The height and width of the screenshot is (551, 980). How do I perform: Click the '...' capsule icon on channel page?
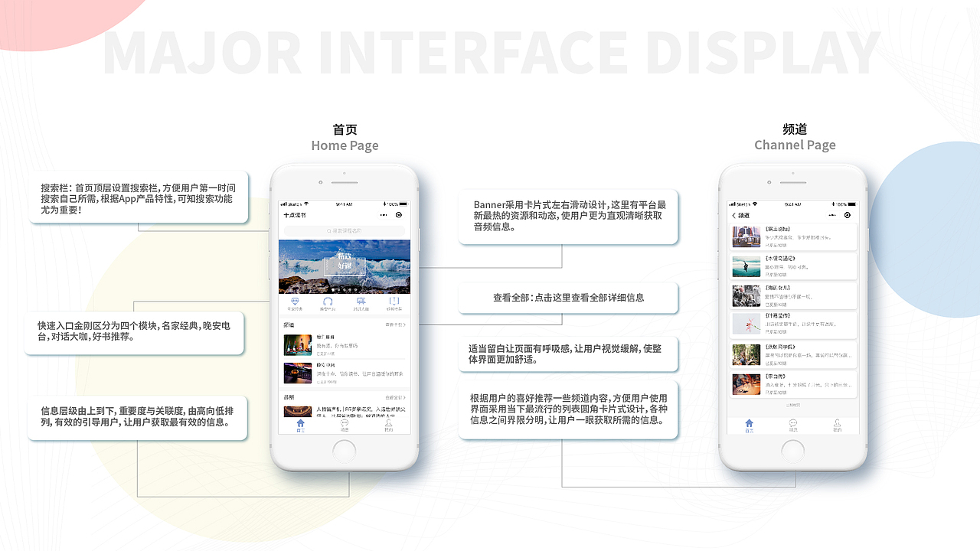tap(832, 214)
